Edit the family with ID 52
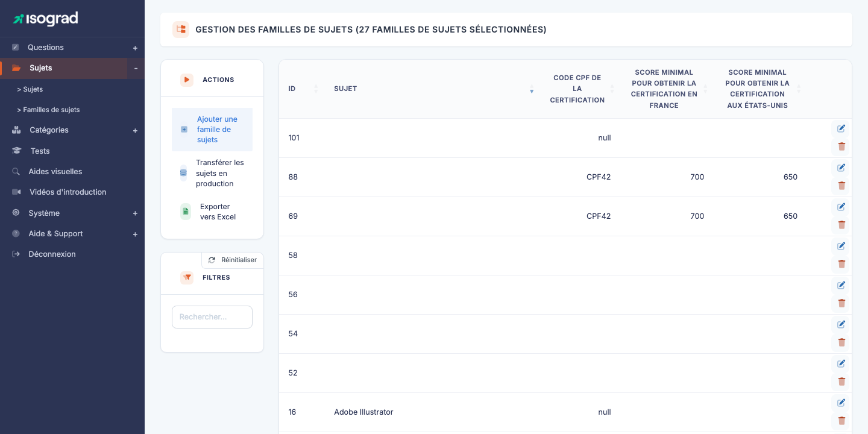 (x=841, y=363)
